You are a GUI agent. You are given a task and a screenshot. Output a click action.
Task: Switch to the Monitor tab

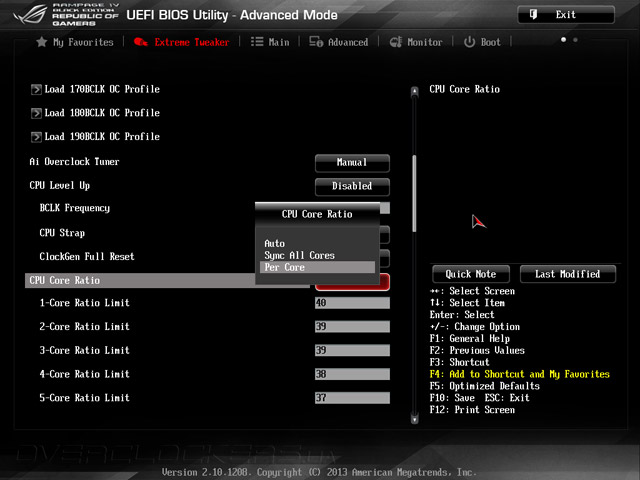pyautogui.click(x=416, y=42)
